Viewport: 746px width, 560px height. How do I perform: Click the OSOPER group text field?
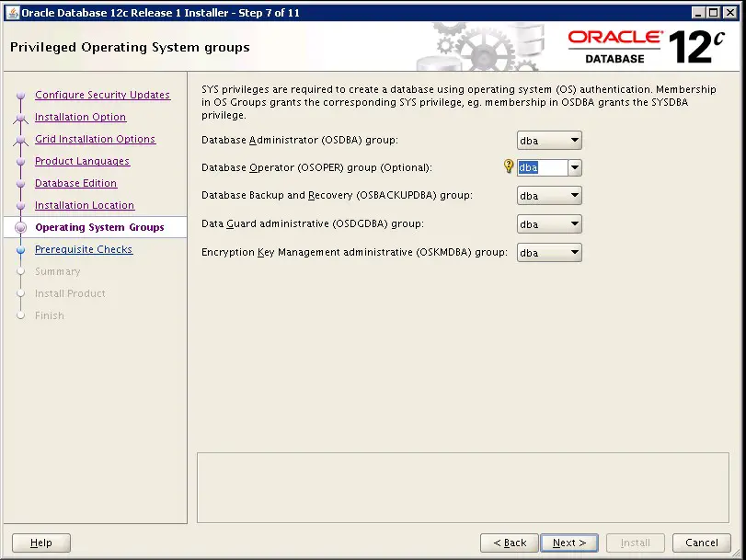(x=543, y=167)
